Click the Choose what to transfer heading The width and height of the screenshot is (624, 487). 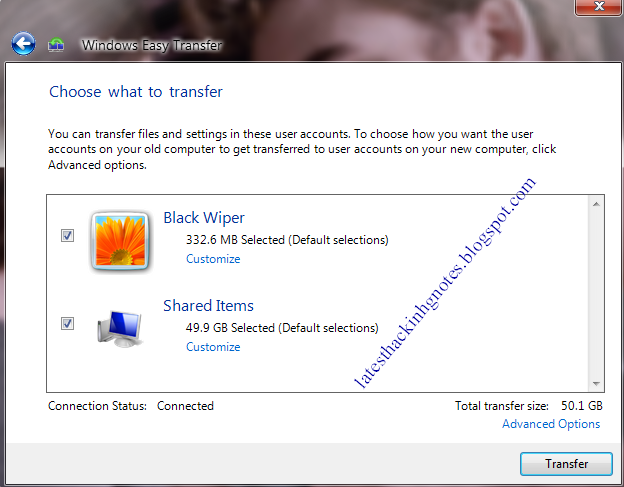136,92
